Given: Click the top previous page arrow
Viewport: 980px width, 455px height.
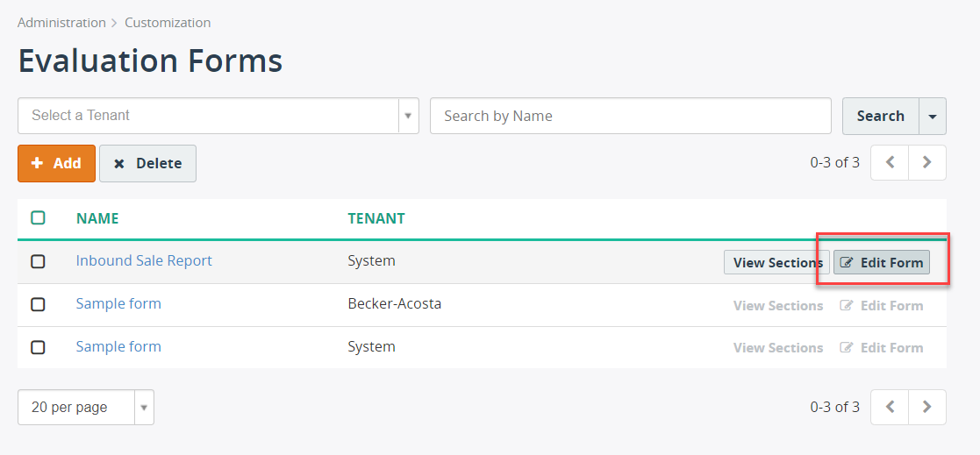Looking at the screenshot, I should pos(889,163).
